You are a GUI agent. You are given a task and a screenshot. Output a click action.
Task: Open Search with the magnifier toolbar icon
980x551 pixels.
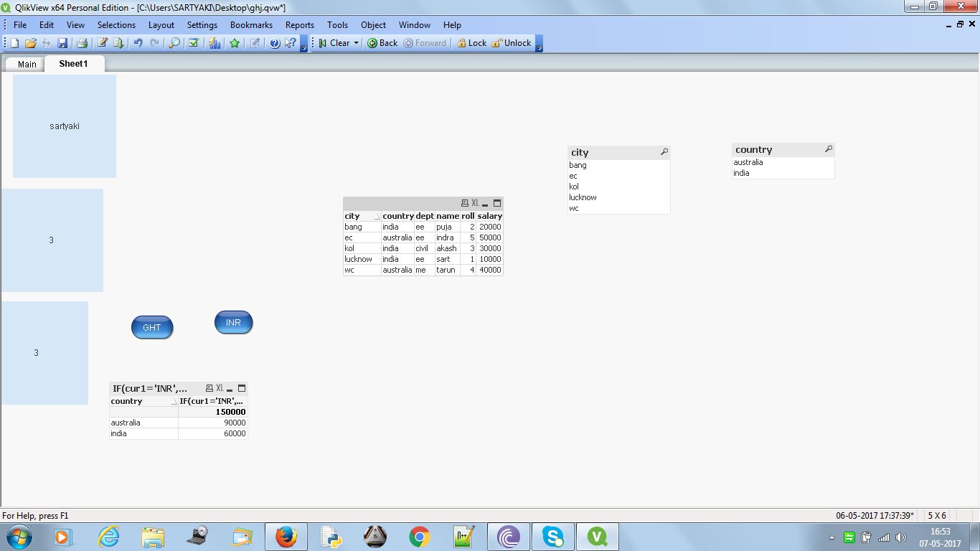pyautogui.click(x=174, y=43)
